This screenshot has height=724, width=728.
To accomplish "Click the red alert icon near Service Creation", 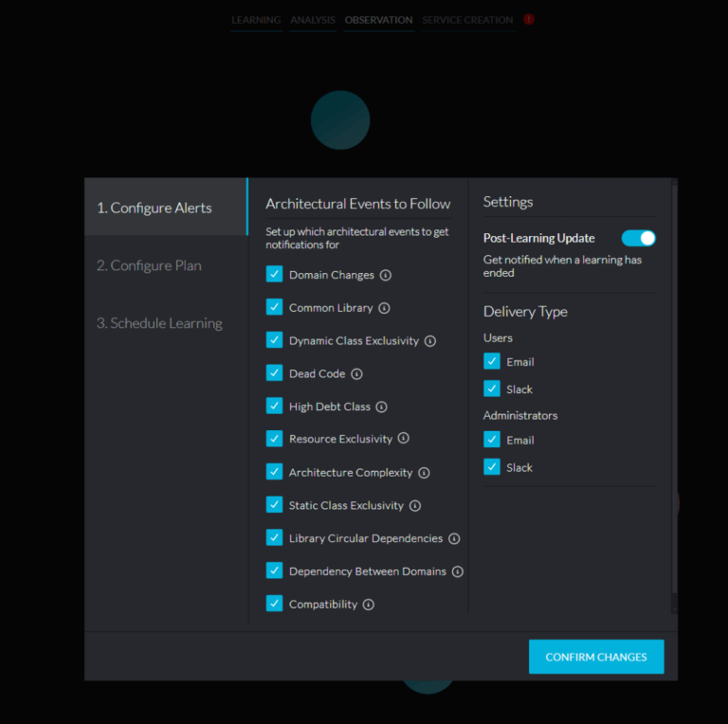I will [x=529, y=19].
